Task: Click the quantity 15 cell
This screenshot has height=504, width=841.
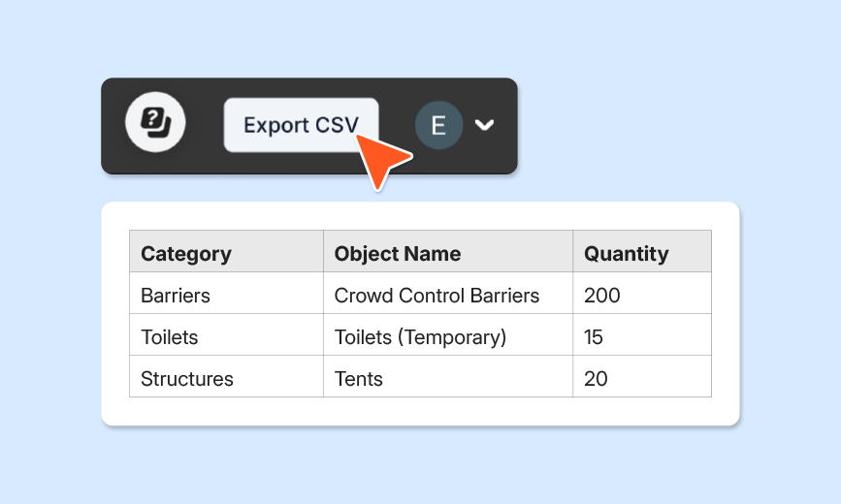Action: [x=642, y=334]
